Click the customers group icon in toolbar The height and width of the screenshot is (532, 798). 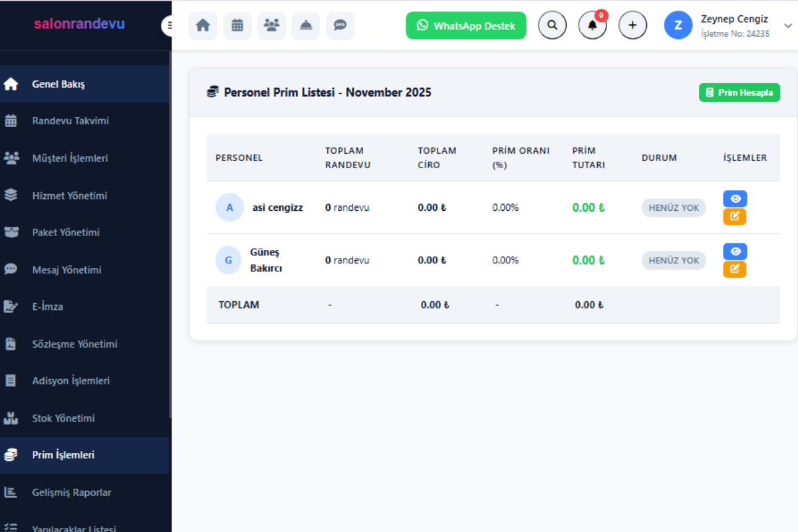[x=271, y=26]
